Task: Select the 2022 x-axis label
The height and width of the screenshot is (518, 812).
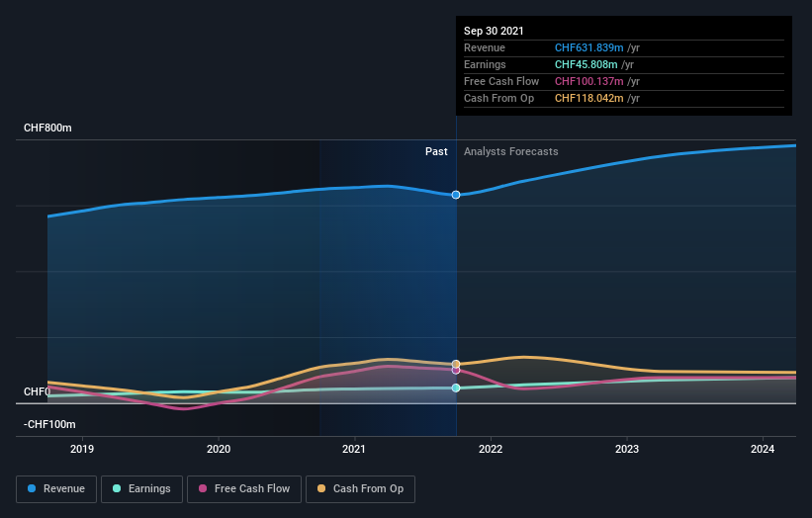Action: [491, 449]
